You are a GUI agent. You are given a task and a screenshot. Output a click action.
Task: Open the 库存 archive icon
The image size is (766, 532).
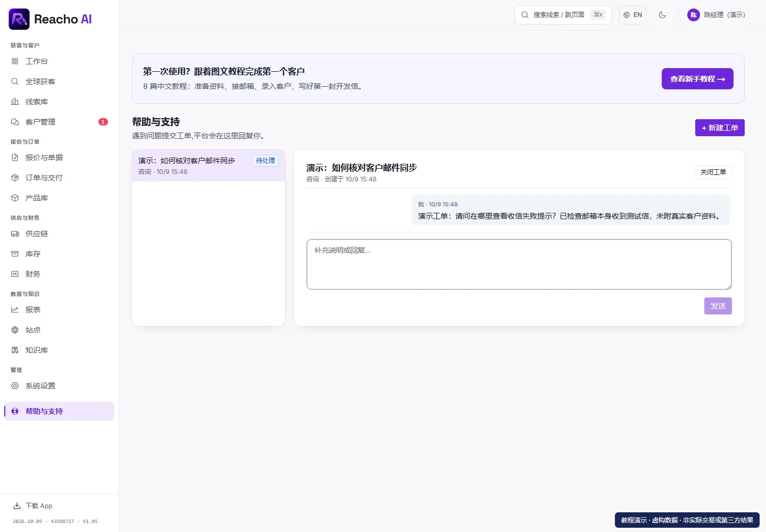point(15,254)
